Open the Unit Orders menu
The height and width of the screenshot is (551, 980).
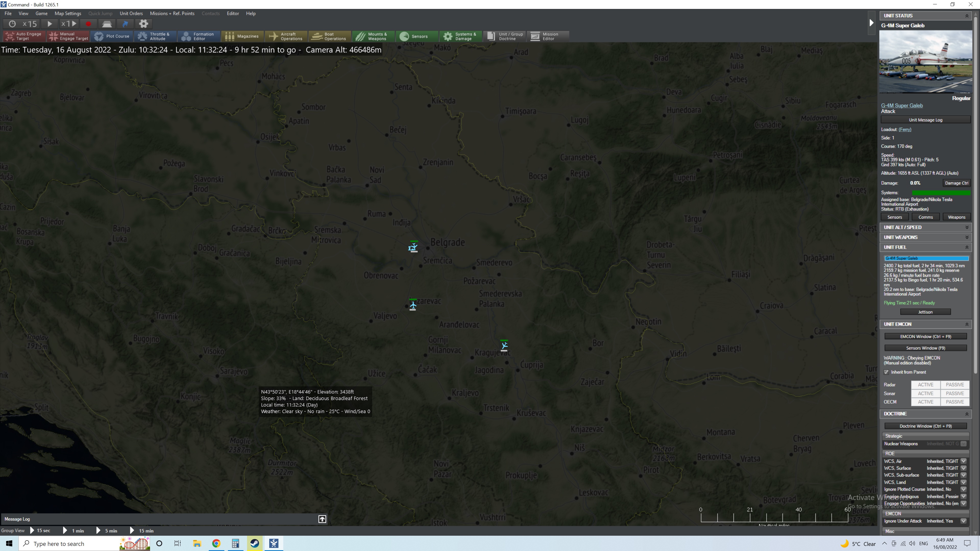(x=131, y=13)
